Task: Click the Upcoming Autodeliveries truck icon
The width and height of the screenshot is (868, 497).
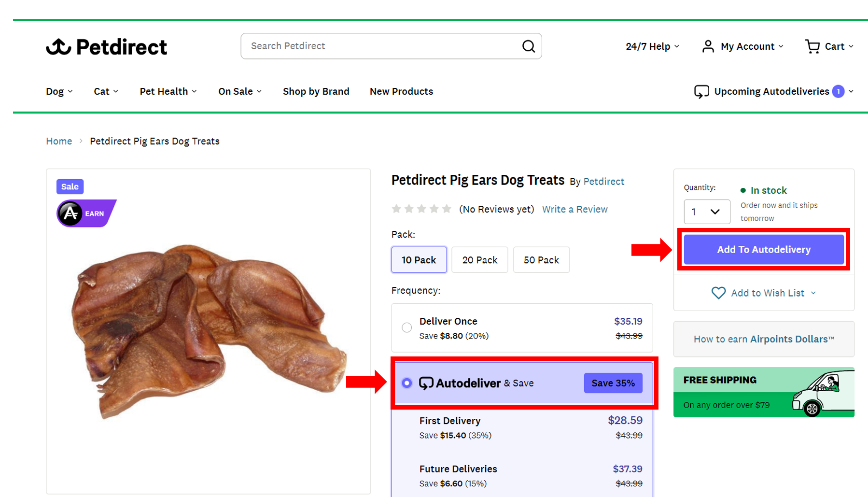Action: click(701, 91)
